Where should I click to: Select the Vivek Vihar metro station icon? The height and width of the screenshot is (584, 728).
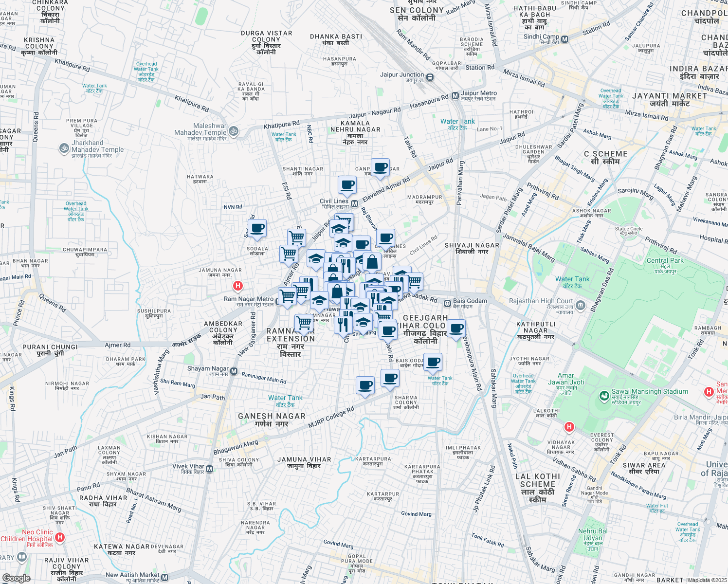pyautogui.click(x=210, y=469)
